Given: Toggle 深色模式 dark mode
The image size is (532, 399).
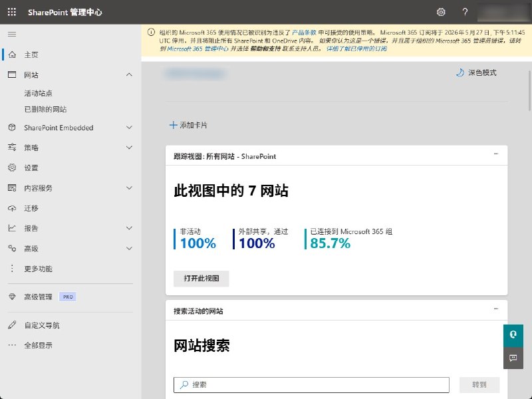Looking at the screenshot, I should (476, 72).
